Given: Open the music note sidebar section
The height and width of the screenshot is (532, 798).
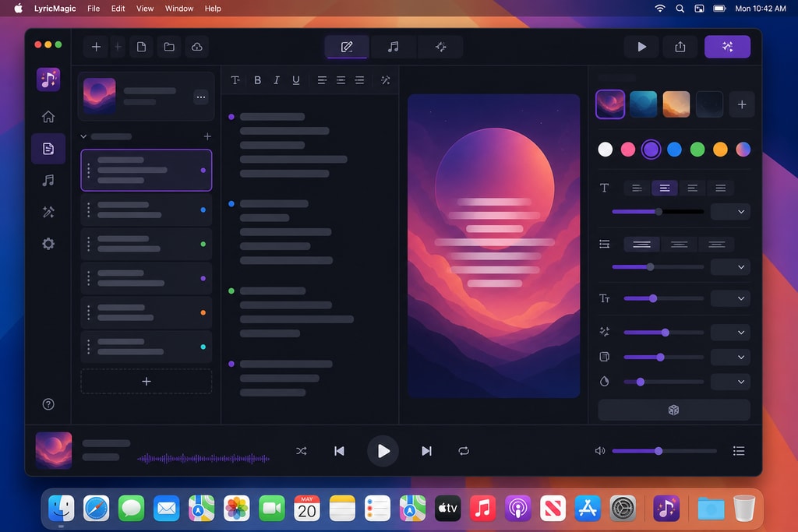Looking at the screenshot, I should coord(48,180).
